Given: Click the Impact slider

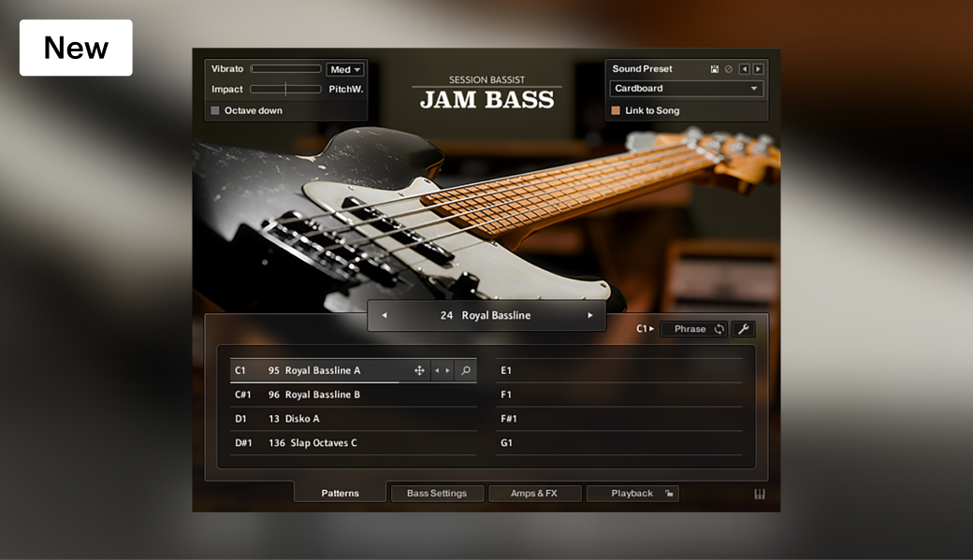Looking at the screenshot, I should pyautogui.click(x=285, y=90).
